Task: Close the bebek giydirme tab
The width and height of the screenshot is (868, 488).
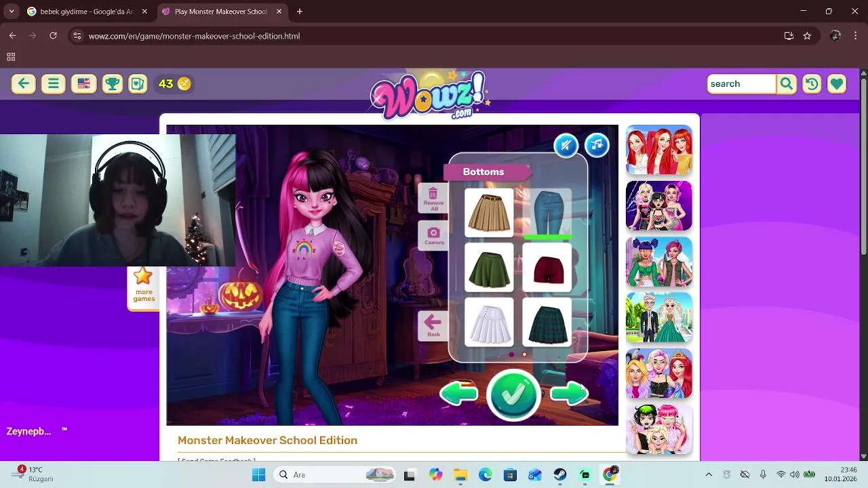Action: (144, 12)
